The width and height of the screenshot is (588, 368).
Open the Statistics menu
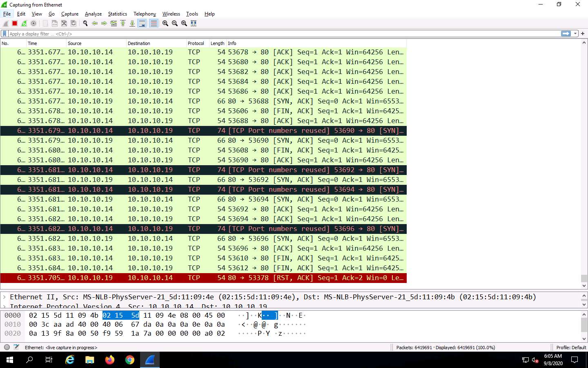117,13
